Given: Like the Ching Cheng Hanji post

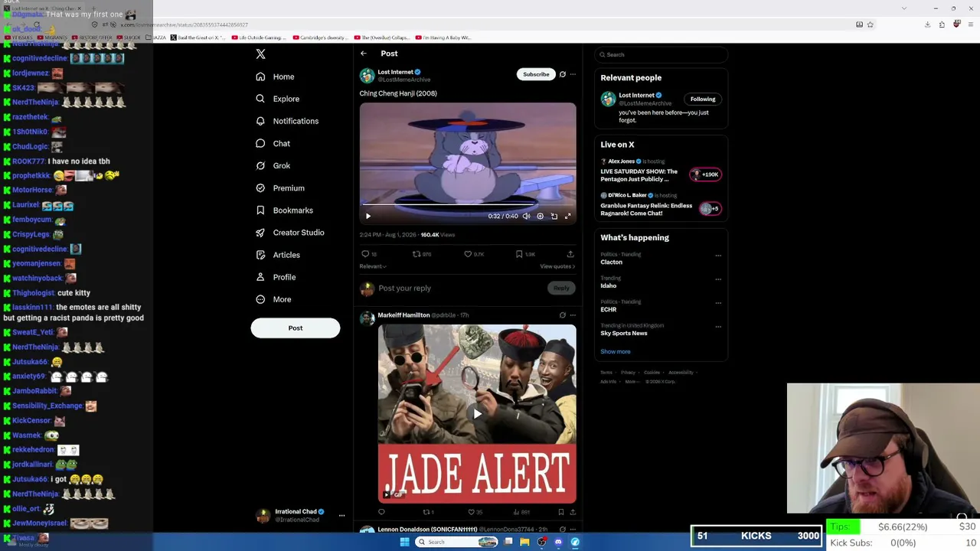Looking at the screenshot, I should [468, 254].
